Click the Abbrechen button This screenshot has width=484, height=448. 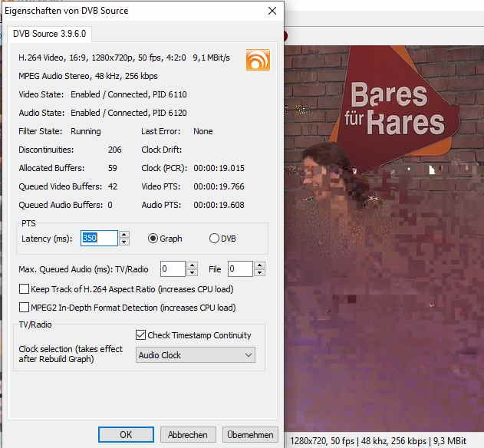[x=188, y=435]
